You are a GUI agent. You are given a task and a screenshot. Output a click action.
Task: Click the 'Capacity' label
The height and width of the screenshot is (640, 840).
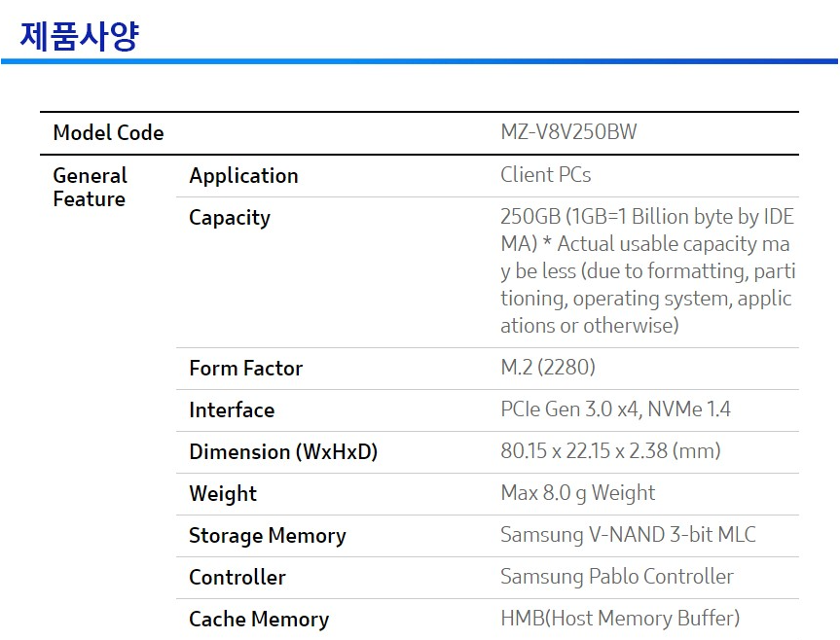(230, 218)
